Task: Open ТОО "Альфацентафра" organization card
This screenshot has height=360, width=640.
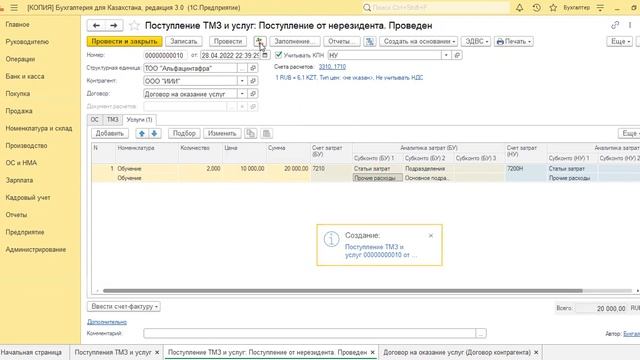Action: 253,68
